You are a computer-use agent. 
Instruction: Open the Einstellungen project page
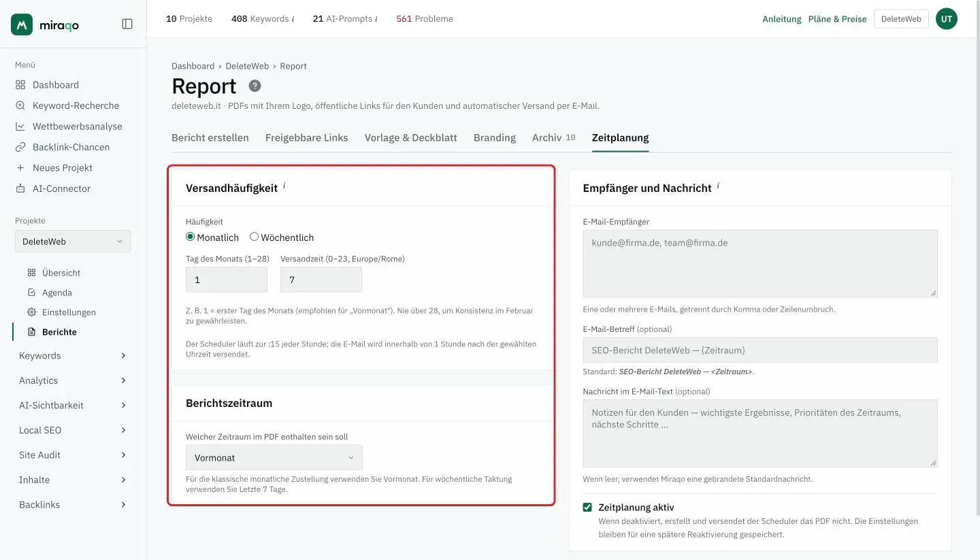(x=69, y=312)
